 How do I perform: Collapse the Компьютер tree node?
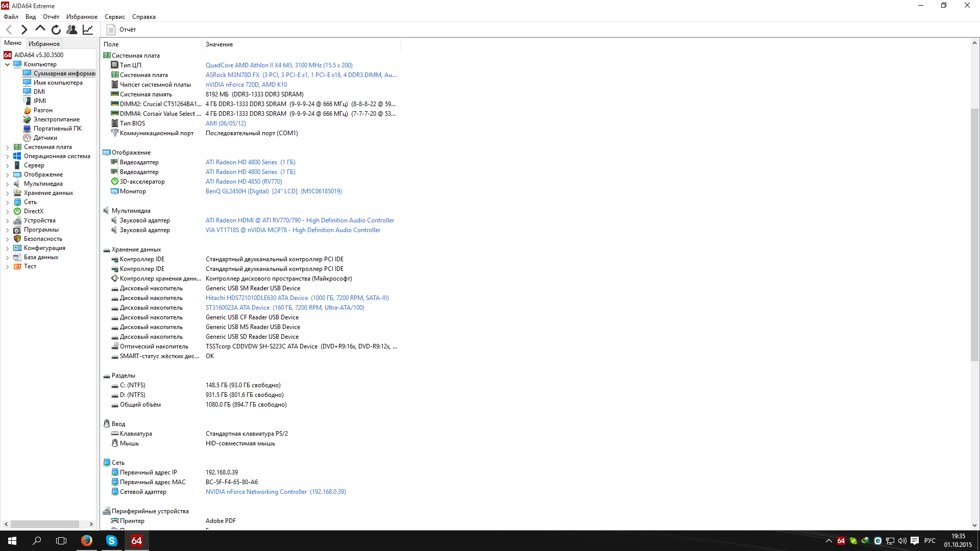pos(7,64)
